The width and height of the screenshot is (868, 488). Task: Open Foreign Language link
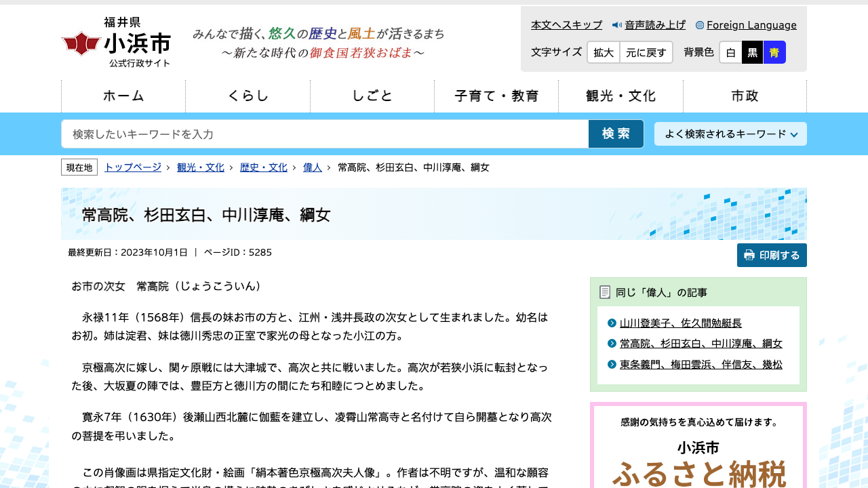(751, 25)
